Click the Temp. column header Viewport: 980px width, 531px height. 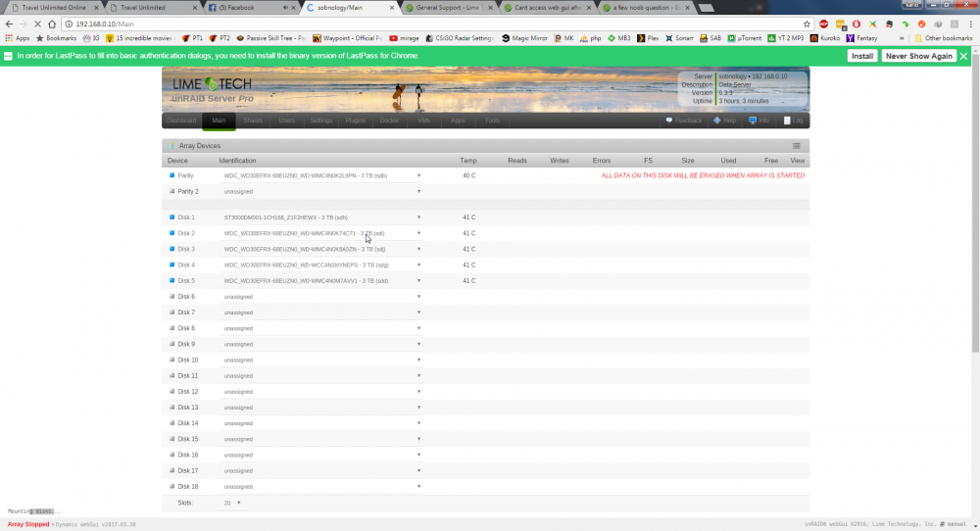[468, 161]
